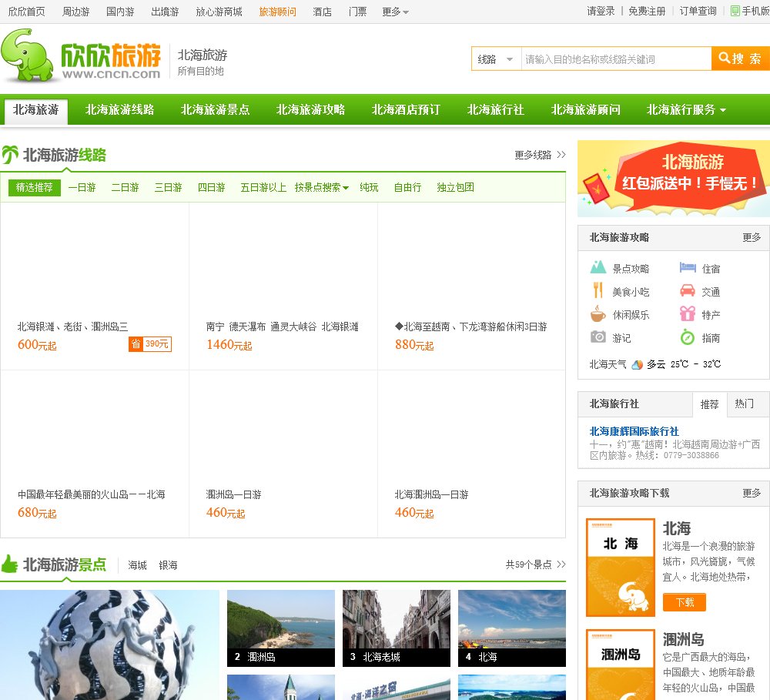Open 休闲娱乐 coffee cup icon

tap(598, 313)
